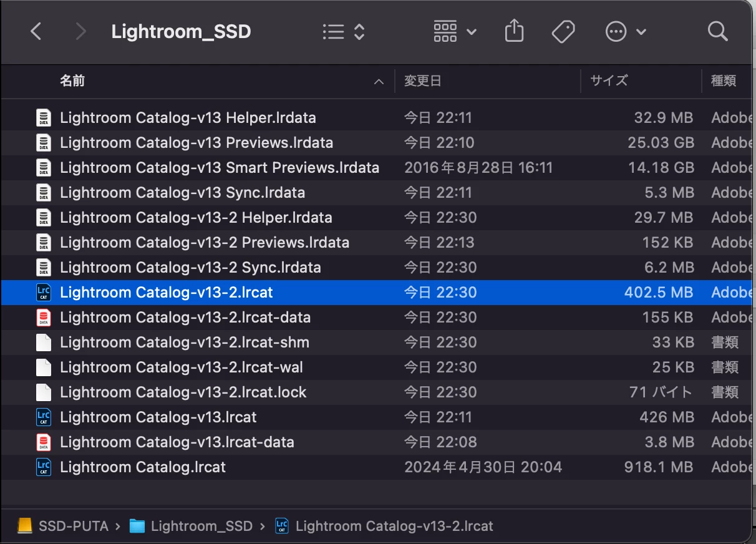Viewport: 756px width, 544px height.
Task: Click the Search magnifier icon
Action: (x=718, y=32)
